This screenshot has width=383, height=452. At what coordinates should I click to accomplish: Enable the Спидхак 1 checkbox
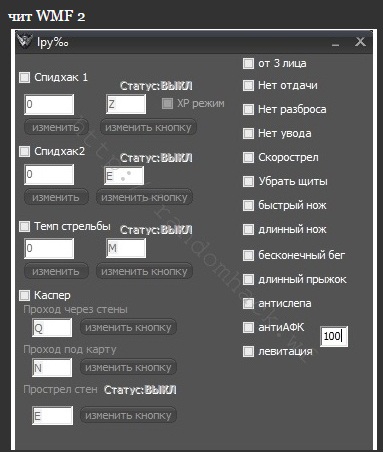pos(24,77)
